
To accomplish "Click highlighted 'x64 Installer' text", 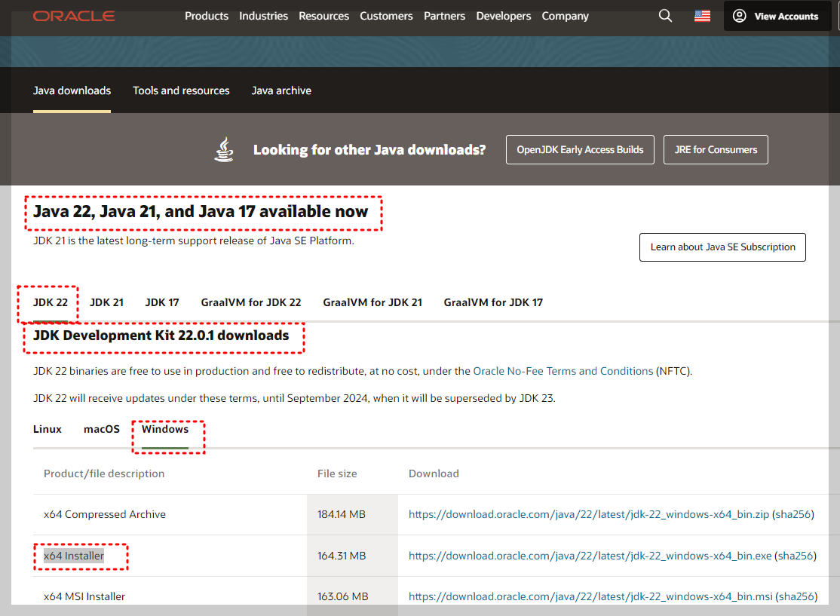I will [74, 556].
